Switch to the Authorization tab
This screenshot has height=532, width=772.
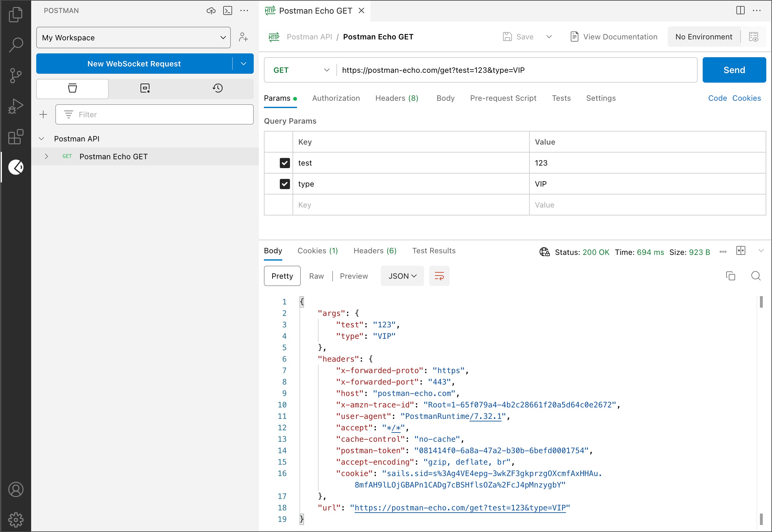[337, 98]
